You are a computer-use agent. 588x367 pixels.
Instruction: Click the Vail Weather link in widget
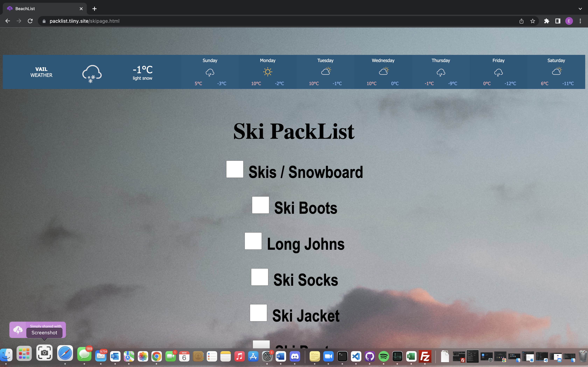(41, 72)
